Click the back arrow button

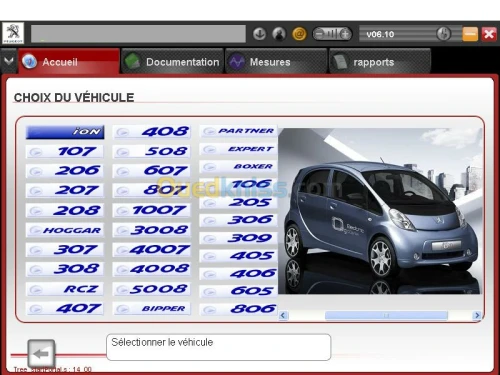click(41, 354)
